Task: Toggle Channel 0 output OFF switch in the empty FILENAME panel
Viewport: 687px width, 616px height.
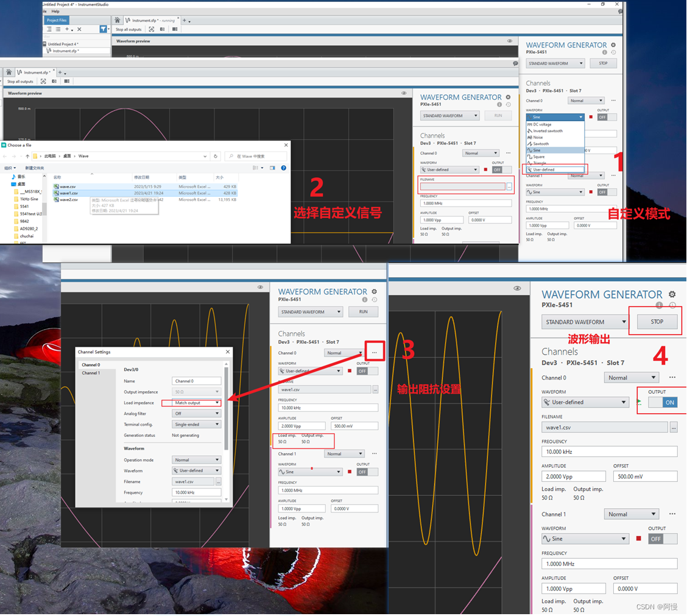Action: pyautogui.click(x=502, y=169)
